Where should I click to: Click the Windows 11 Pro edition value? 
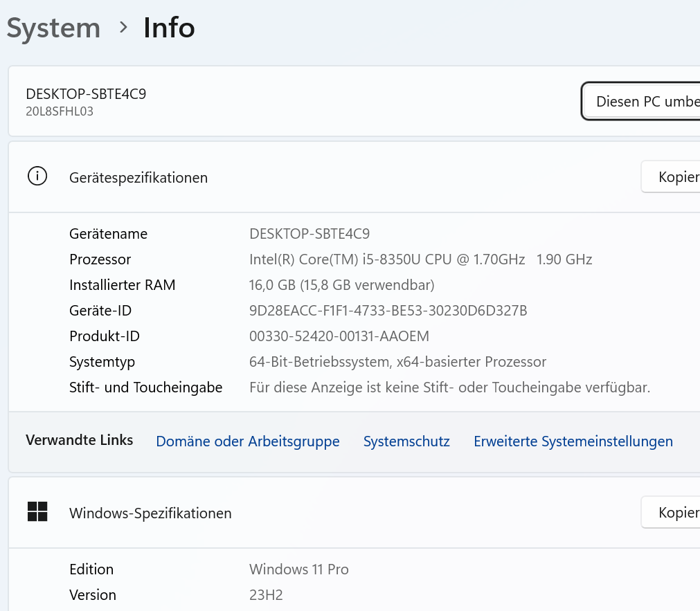pos(298,569)
